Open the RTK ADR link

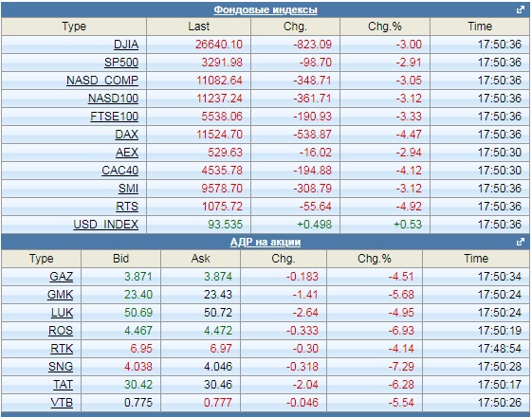pyautogui.click(x=62, y=348)
